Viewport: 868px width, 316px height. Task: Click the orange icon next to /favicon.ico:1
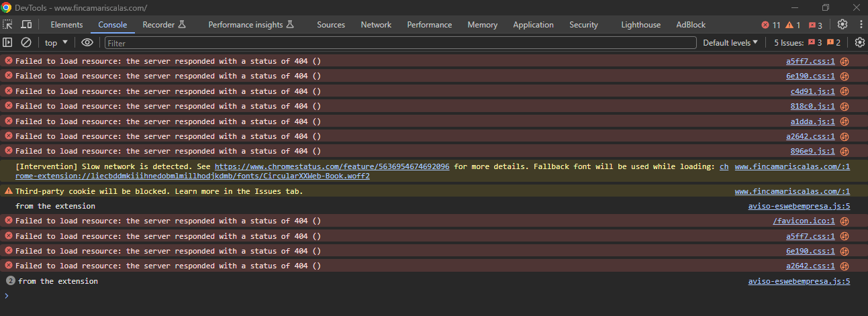click(x=845, y=221)
